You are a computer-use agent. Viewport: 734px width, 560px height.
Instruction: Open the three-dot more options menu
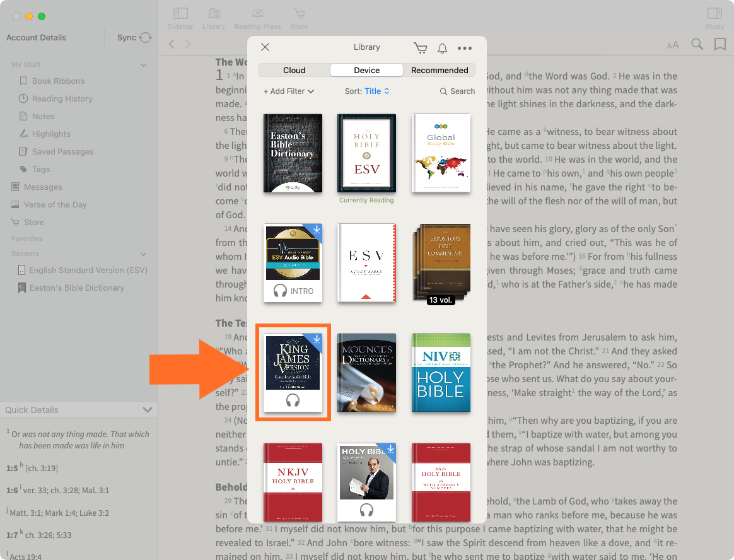(465, 48)
